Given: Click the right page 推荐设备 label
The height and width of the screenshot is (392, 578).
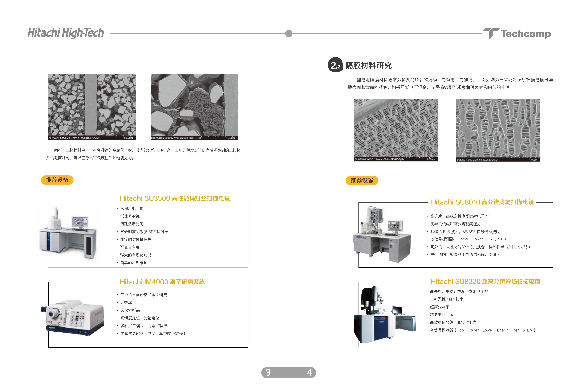Looking at the screenshot, I should [362, 180].
